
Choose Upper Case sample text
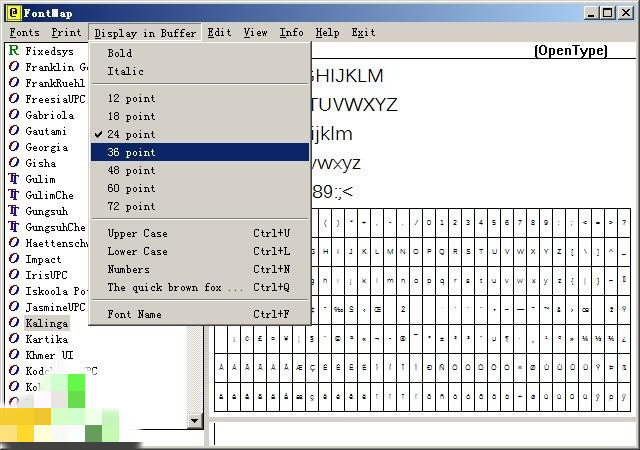(200, 234)
